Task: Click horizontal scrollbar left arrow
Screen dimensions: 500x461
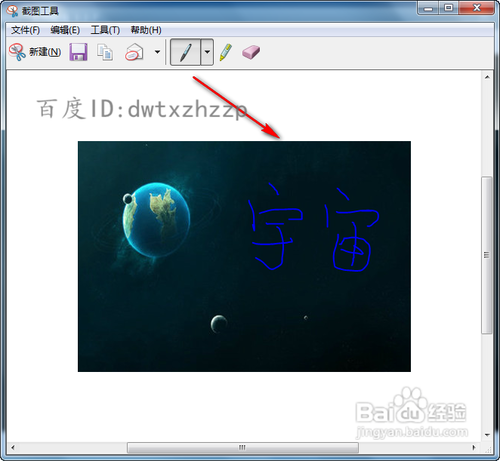Action: pyautogui.click(x=13, y=448)
